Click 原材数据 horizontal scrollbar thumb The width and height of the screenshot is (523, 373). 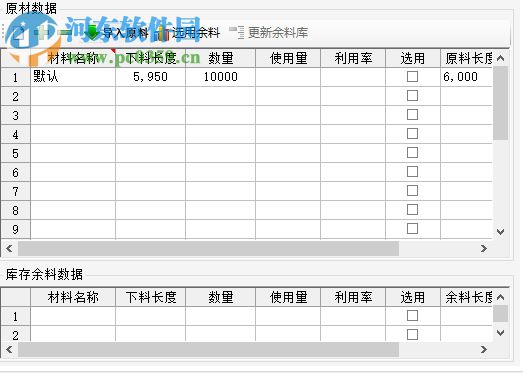click(208, 248)
